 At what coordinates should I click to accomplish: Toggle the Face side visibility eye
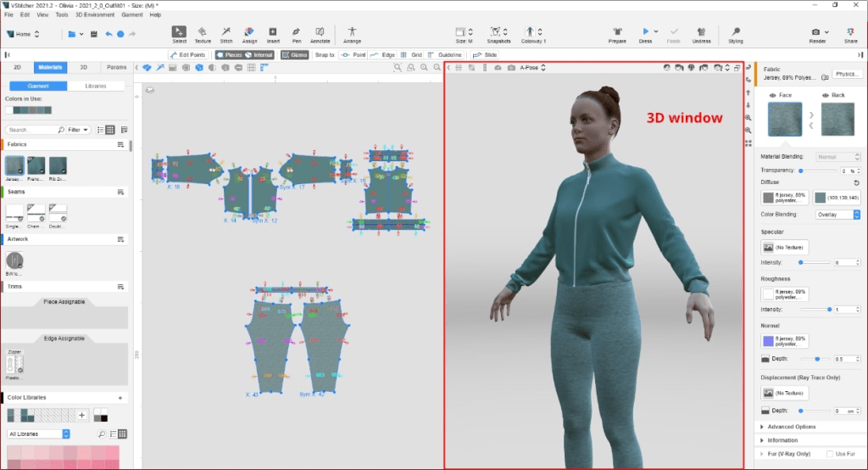point(772,96)
